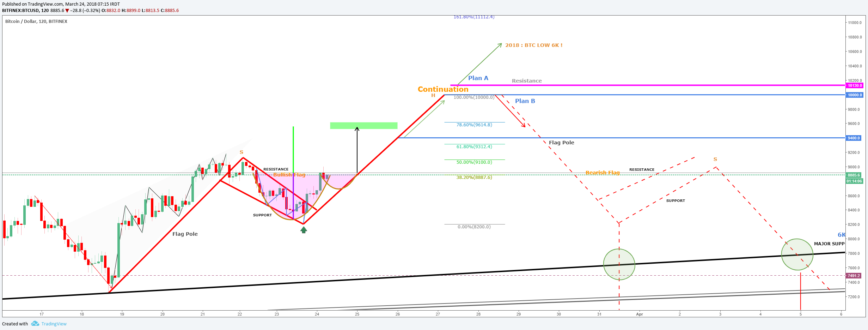Click the 38.20%(8887.6) Fibonacci label
Screen dimensions: 868x330
point(474,178)
